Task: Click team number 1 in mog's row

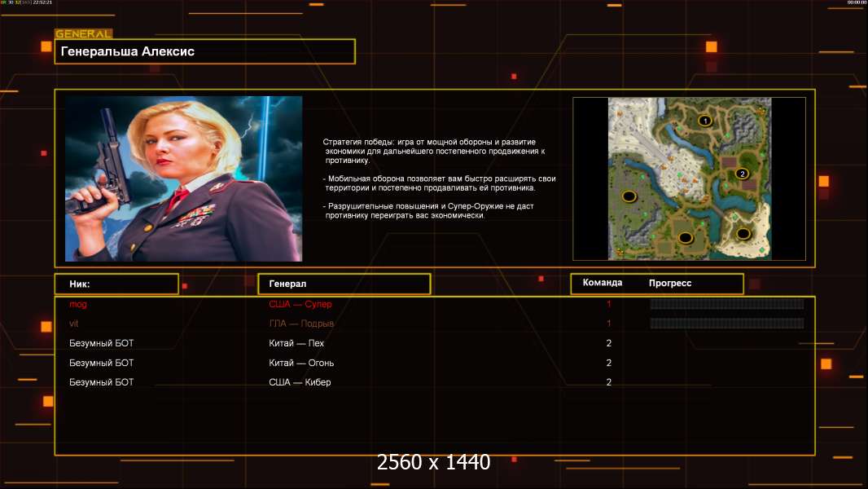Action: 608,304
